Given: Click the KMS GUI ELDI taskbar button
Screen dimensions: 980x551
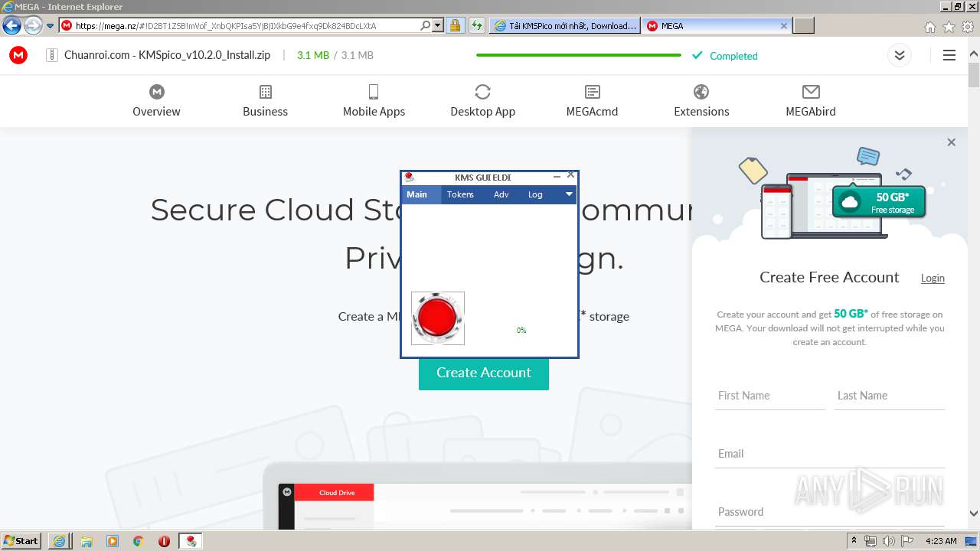Looking at the screenshot, I should point(191,540).
